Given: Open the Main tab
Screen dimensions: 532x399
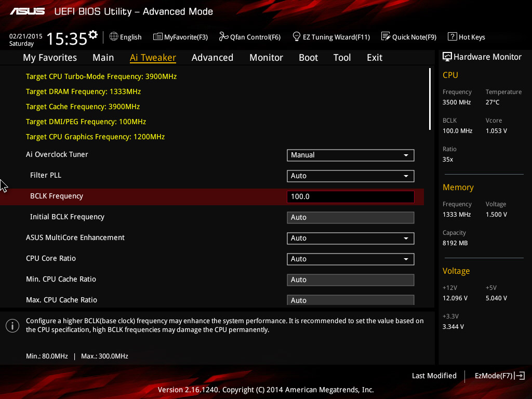Looking at the screenshot, I should 103,58.
